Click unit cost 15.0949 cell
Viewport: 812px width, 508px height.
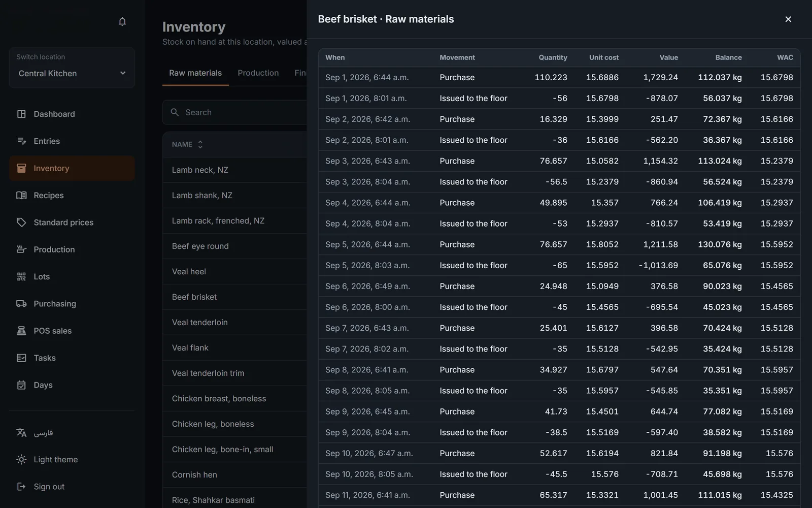point(602,286)
